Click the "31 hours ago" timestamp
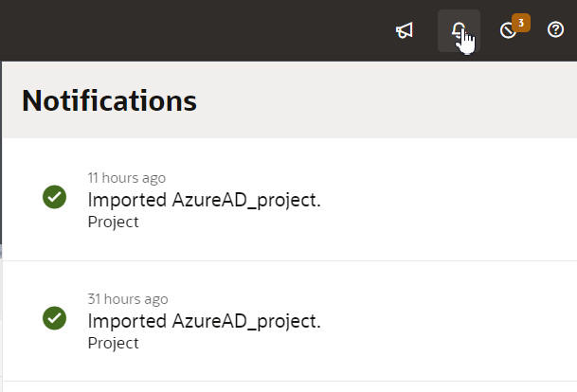 (128, 298)
